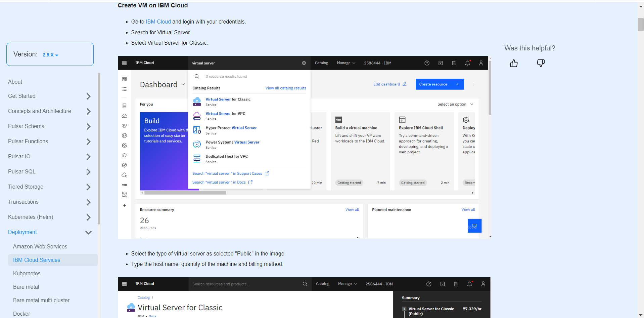Viewport: 644px width, 318px height.
Task: Expand the Kubernetes (Helm) section
Action: click(88, 217)
